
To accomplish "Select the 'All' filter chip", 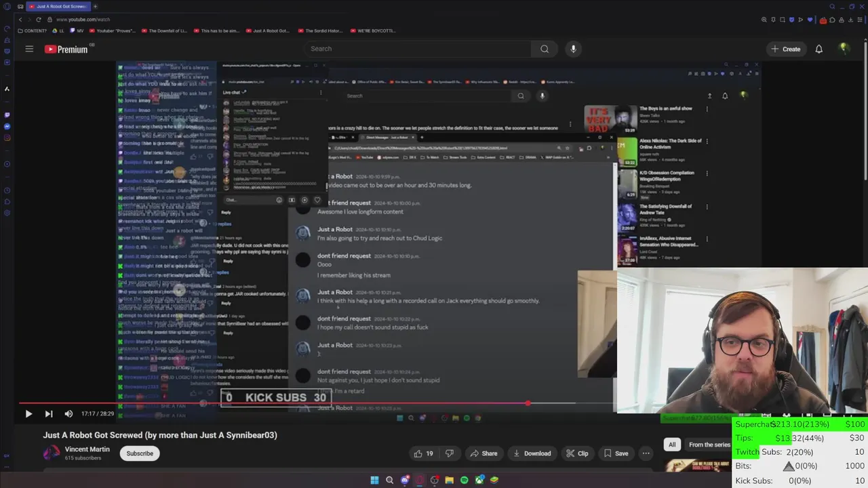I will (x=672, y=445).
